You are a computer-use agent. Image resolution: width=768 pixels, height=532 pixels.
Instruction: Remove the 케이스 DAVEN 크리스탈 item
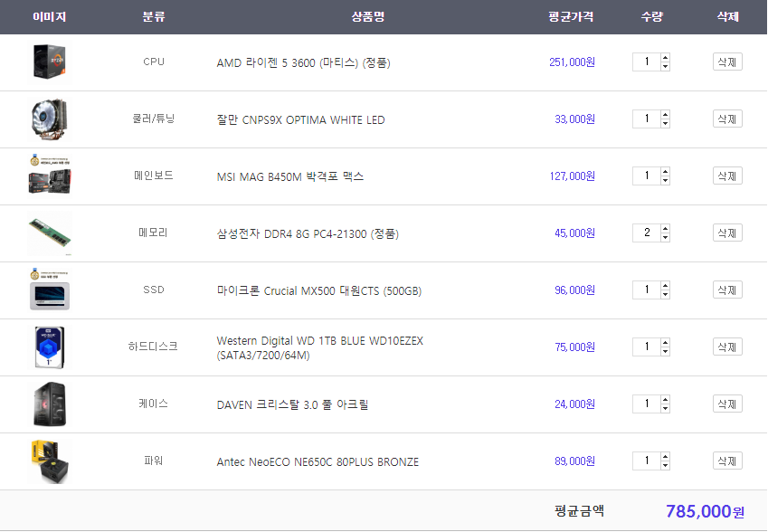point(727,404)
